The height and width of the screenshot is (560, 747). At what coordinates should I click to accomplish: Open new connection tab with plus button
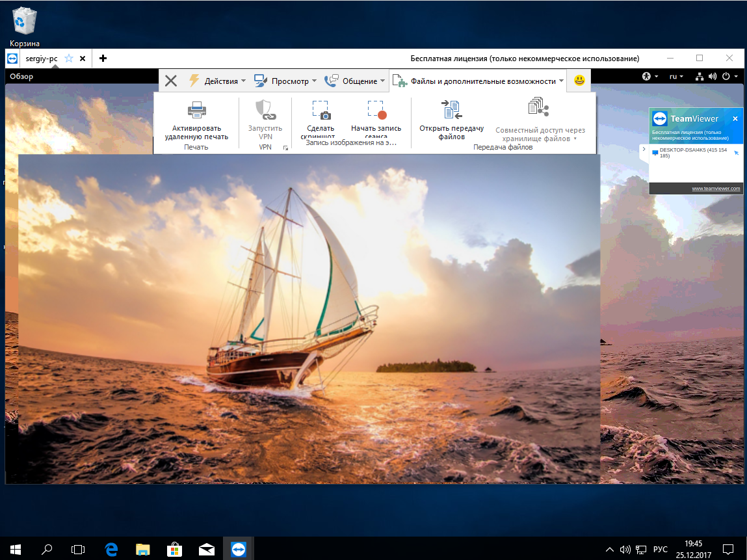pos(103,59)
